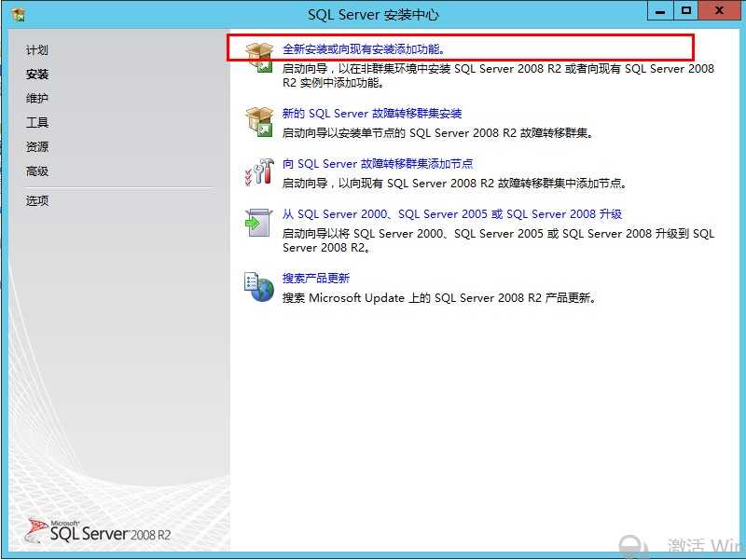746x560 pixels.
Task: Click the SQL Server window title bar icon
Action: [x=19, y=15]
